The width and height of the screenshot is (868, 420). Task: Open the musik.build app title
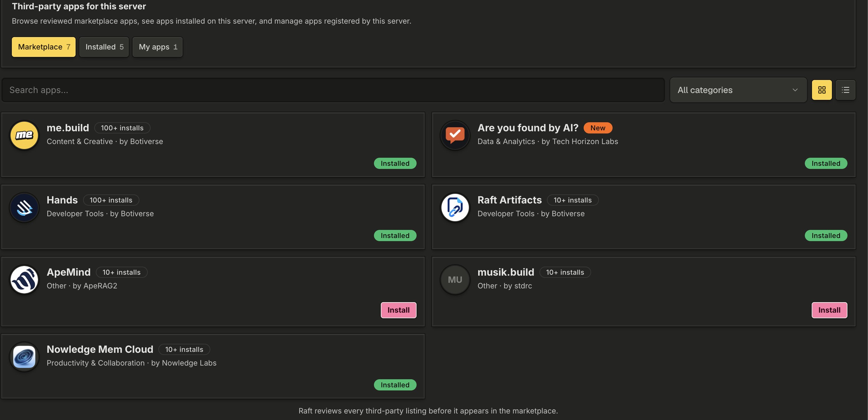[x=506, y=272]
